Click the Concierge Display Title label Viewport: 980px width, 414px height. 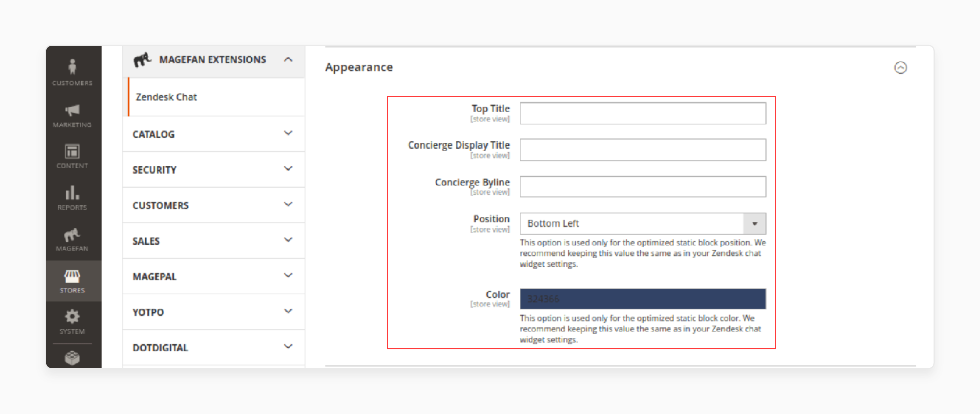[458, 145]
